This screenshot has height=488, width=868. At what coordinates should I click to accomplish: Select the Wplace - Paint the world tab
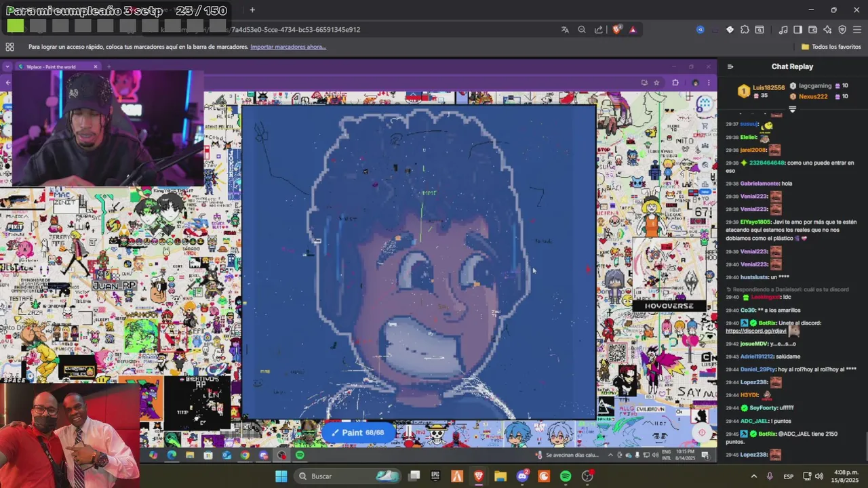click(58, 66)
